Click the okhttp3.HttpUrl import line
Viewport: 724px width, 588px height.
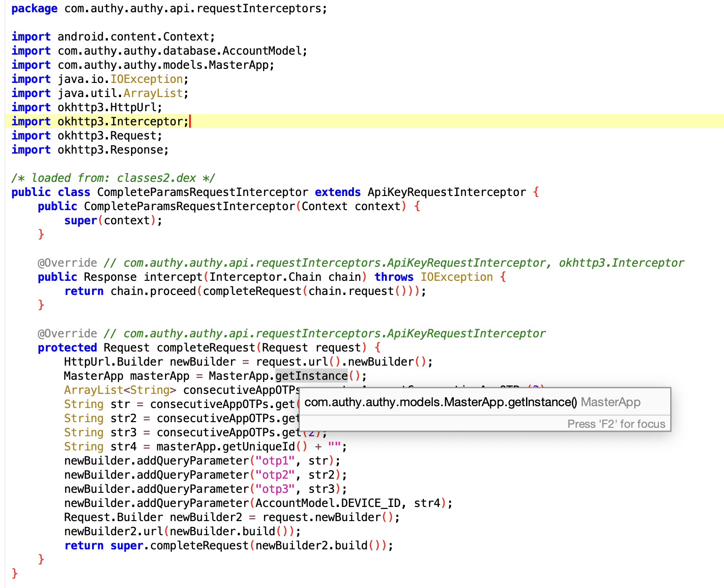[x=87, y=107]
